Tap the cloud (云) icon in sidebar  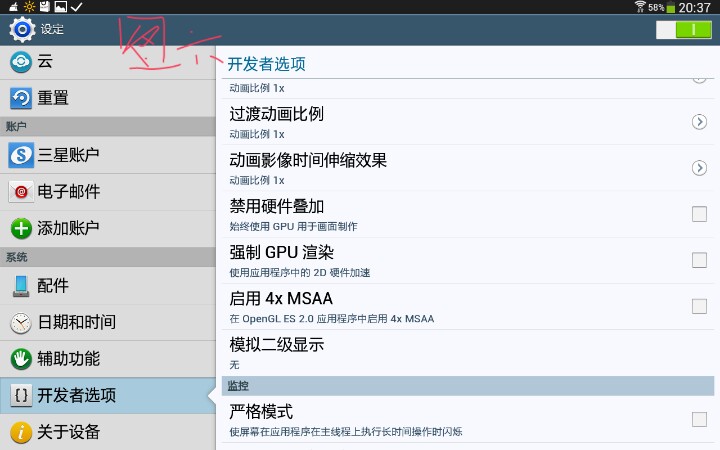(x=21, y=62)
